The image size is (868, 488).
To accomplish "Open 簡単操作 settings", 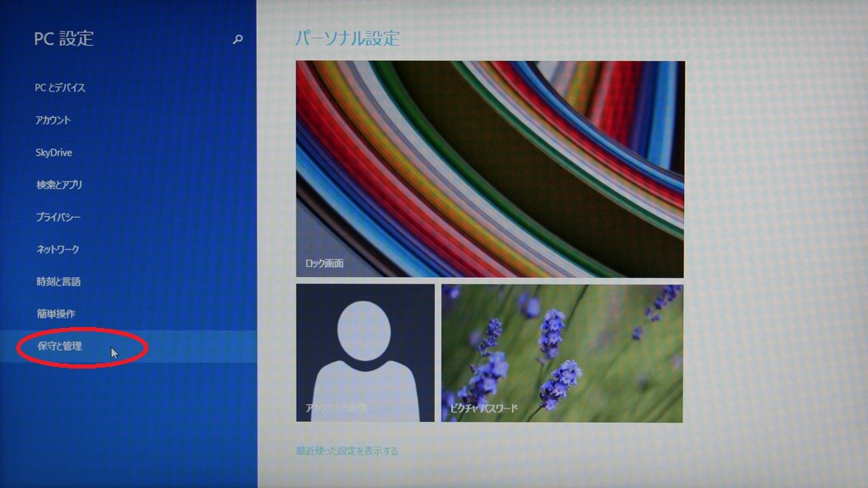I will (x=56, y=313).
